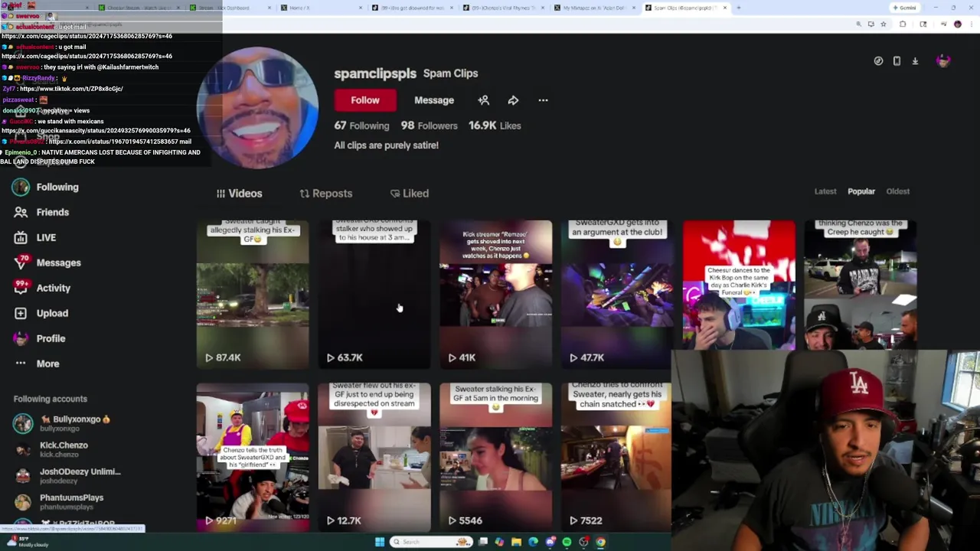Open Copilot from the taskbar
This screenshot has width=980, height=551.
[x=499, y=542]
